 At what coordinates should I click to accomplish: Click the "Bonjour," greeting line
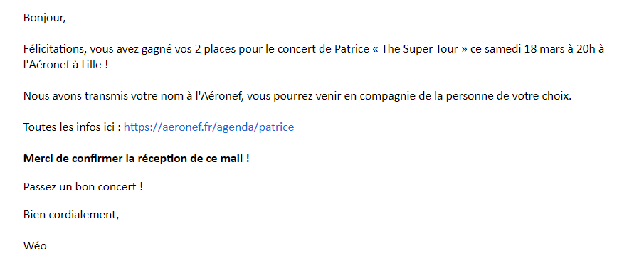[44, 18]
